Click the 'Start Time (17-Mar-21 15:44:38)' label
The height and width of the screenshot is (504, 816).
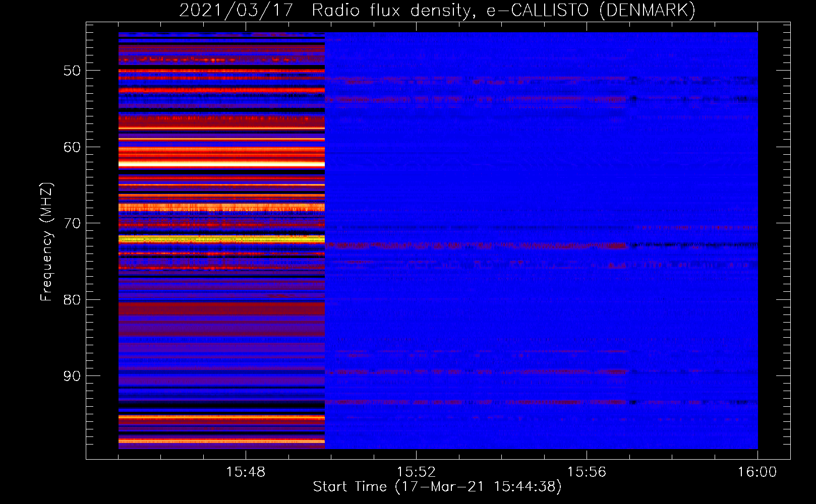(x=437, y=487)
